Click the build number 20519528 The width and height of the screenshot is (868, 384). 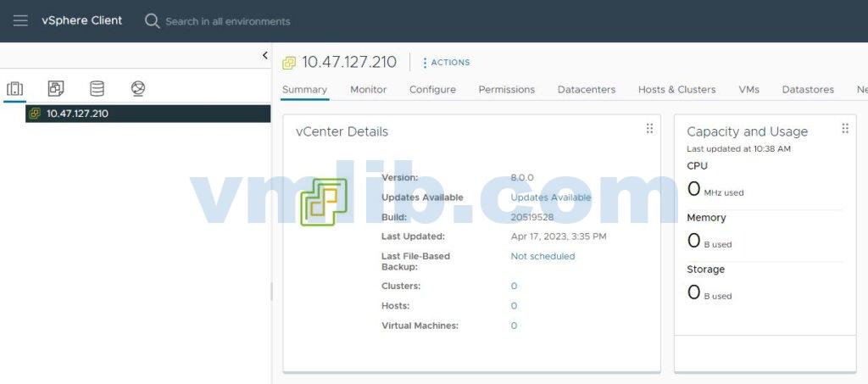pos(532,218)
